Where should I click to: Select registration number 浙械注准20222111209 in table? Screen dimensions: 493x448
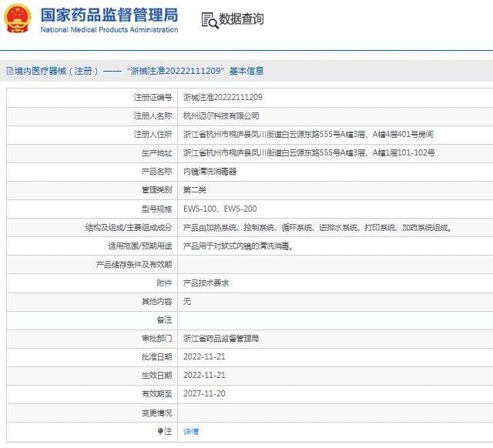click(223, 98)
